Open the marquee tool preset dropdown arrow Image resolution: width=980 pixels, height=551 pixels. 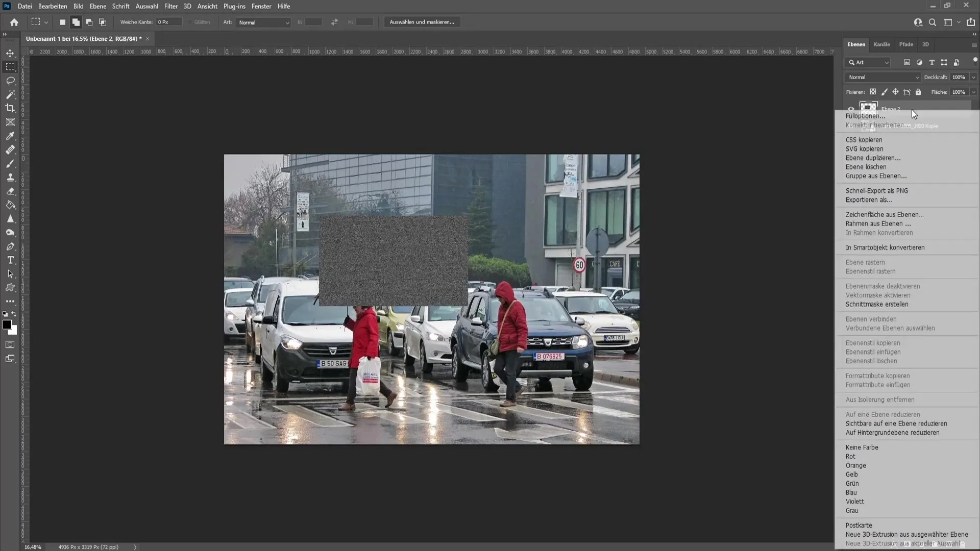click(x=46, y=22)
